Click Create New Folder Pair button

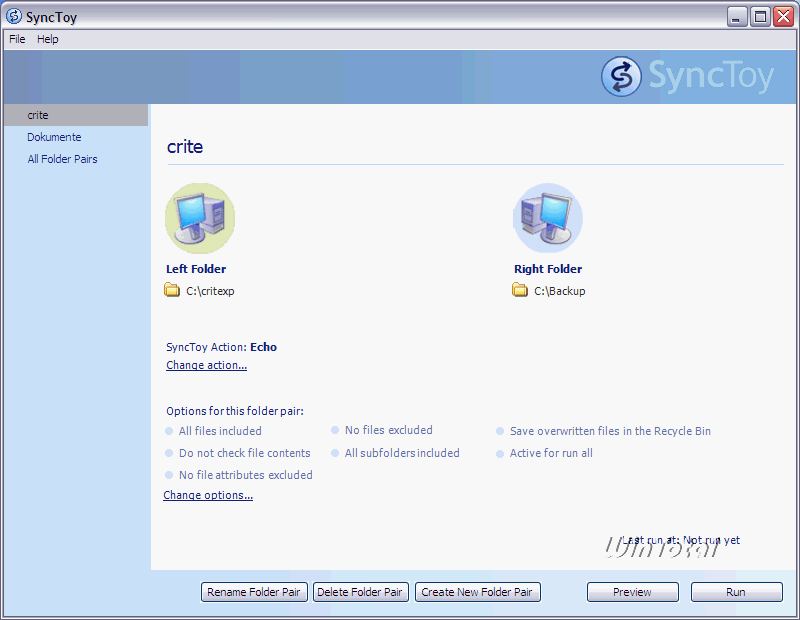coord(478,592)
